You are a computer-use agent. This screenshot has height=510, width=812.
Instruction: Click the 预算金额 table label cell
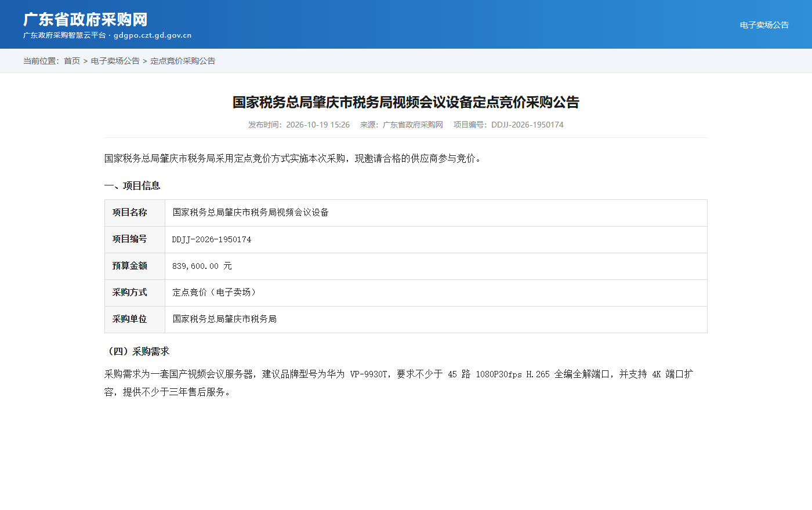pos(135,266)
